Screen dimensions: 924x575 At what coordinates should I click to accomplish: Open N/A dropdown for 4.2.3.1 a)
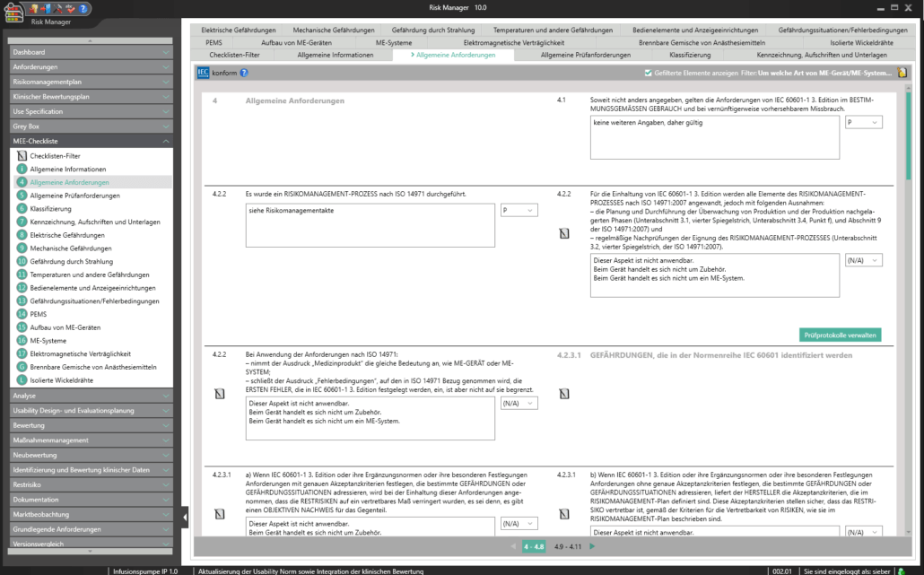(519, 524)
